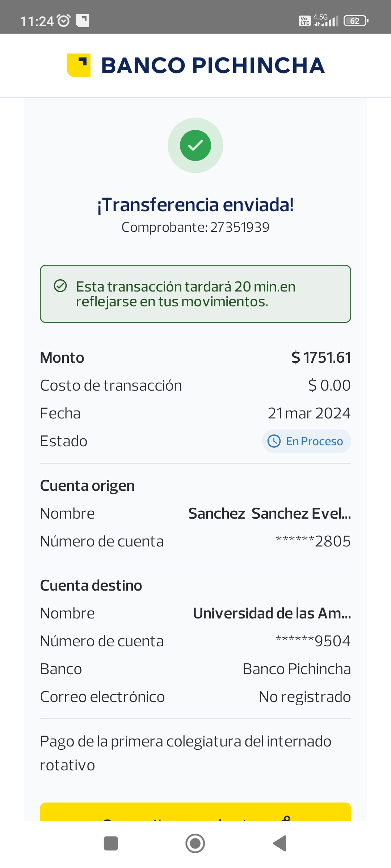Tap the yellow share button at the bottom
391x868 pixels.
point(195,812)
